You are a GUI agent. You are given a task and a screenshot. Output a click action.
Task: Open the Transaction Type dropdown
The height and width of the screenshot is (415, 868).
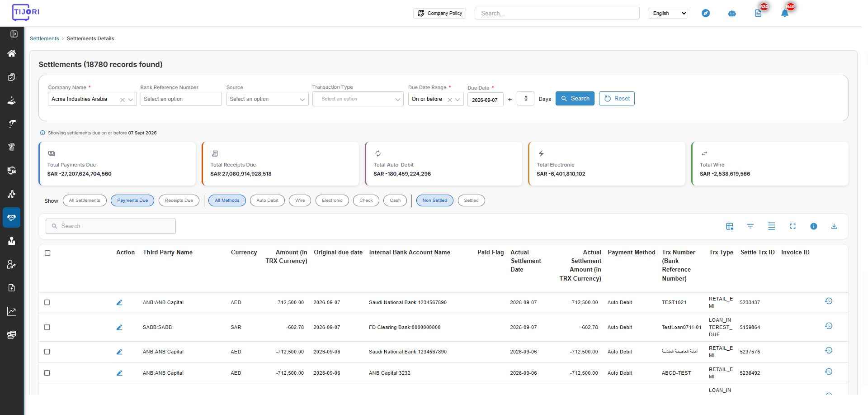[x=358, y=99]
